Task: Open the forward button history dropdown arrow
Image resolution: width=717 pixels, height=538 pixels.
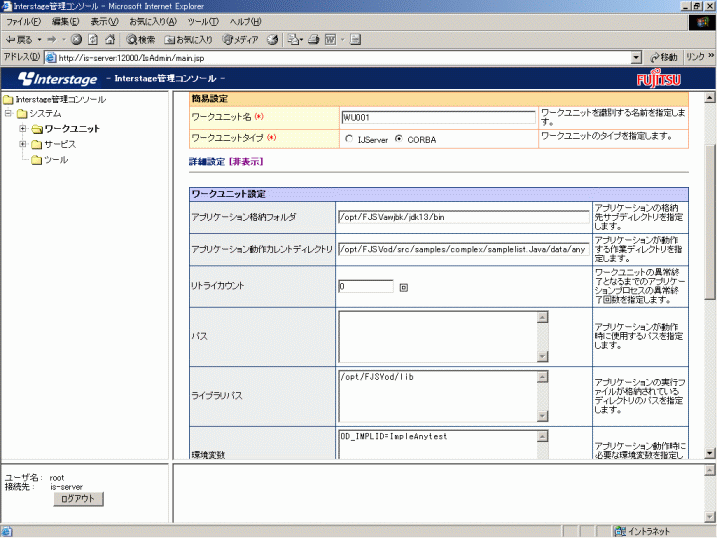Action: tap(64, 40)
